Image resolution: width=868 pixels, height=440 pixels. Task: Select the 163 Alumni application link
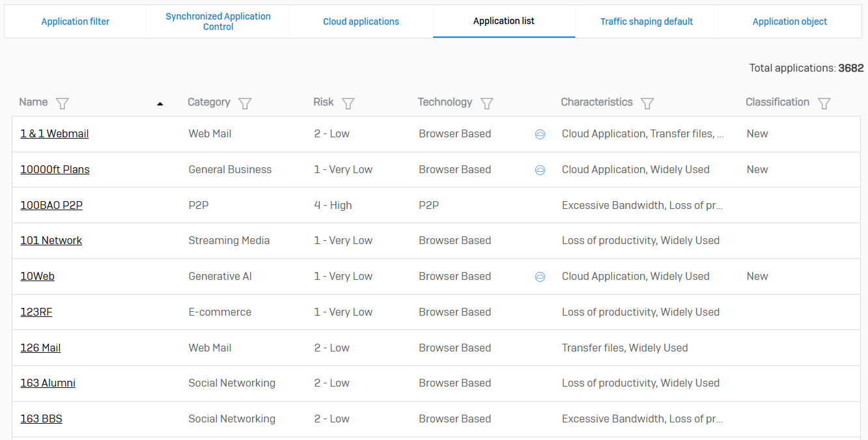point(48,383)
